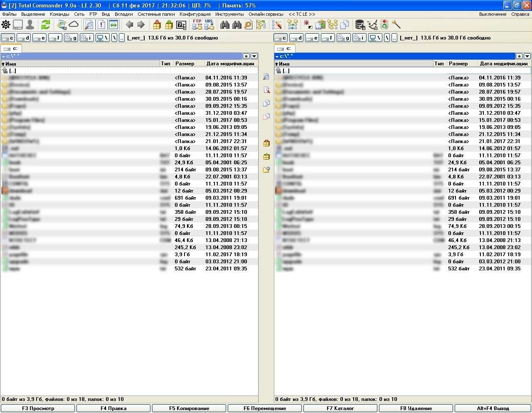Click F4 Правка button
This screenshot has width=532, height=413.
(x=113, y=408)
